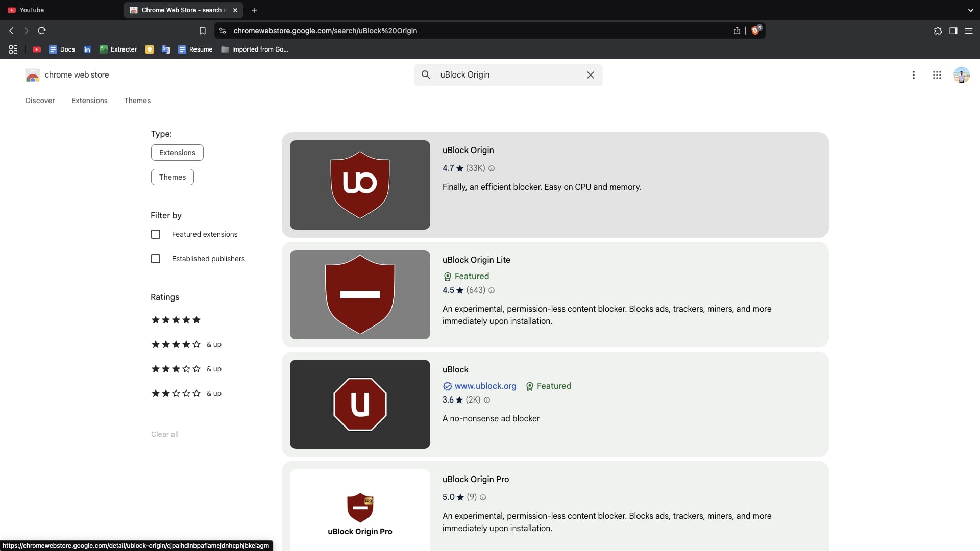Click 'A no-nonsense ad blocker' description
The image size is (980, 551).
[491, 418]
